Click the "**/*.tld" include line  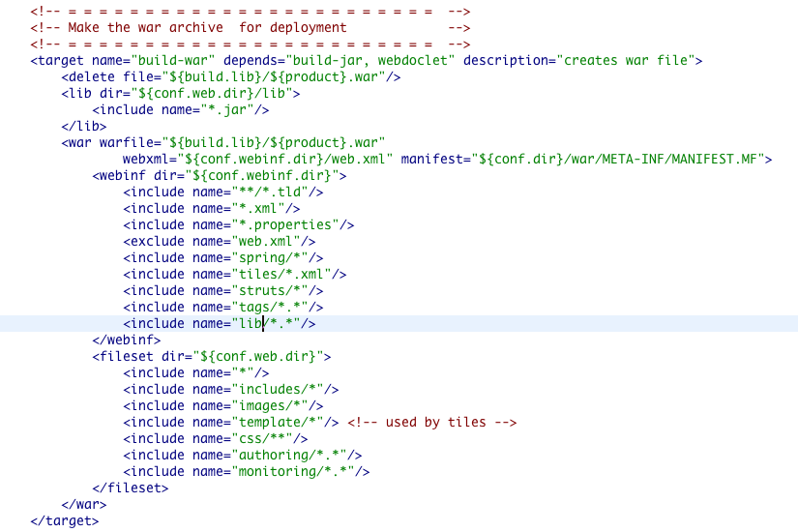pyautogui.click(x=222, y=192)
